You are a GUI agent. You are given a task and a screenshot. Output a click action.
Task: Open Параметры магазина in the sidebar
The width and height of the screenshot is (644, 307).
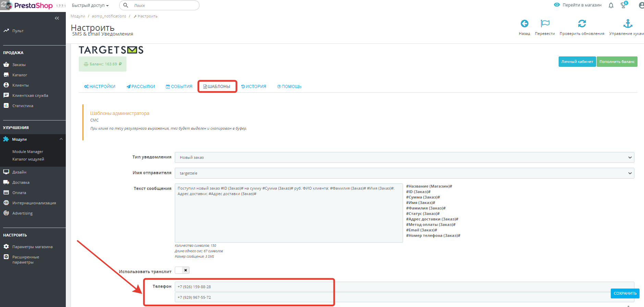[33, 247]
